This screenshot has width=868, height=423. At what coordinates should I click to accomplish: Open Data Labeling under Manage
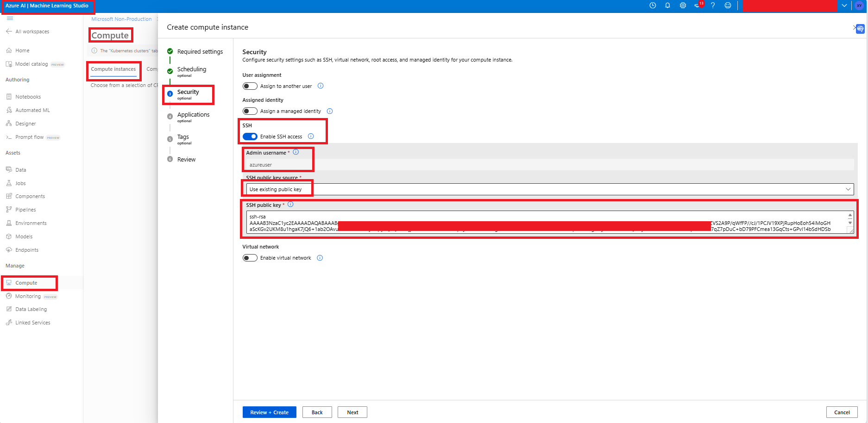point(31,309)
